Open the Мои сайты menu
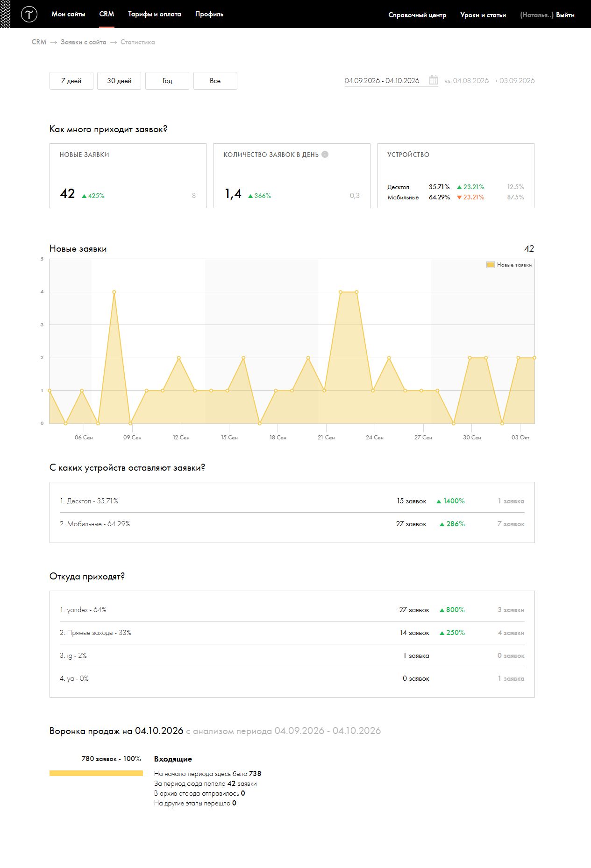 coord(68,14)
